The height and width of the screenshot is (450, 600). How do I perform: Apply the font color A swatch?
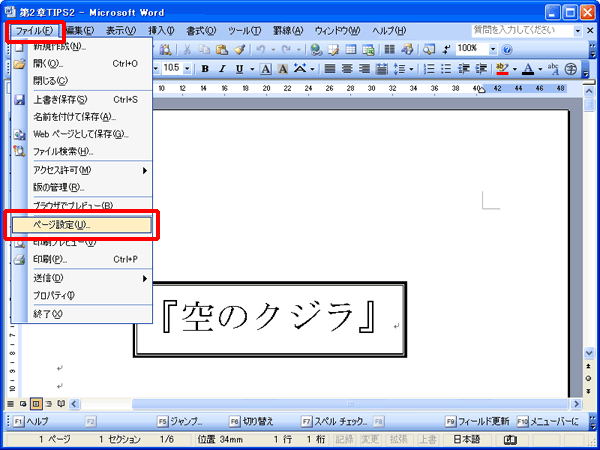(528, 69)
